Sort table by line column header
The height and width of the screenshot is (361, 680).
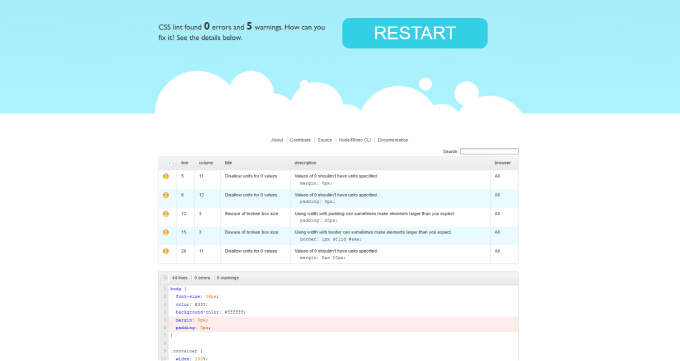click(x=185, y=163)
